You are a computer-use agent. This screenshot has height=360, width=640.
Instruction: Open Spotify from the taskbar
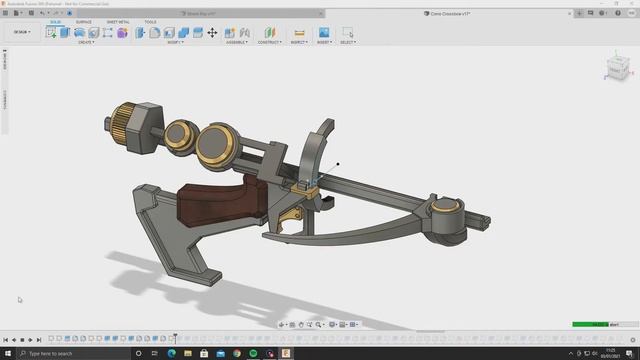click(253, 353)
